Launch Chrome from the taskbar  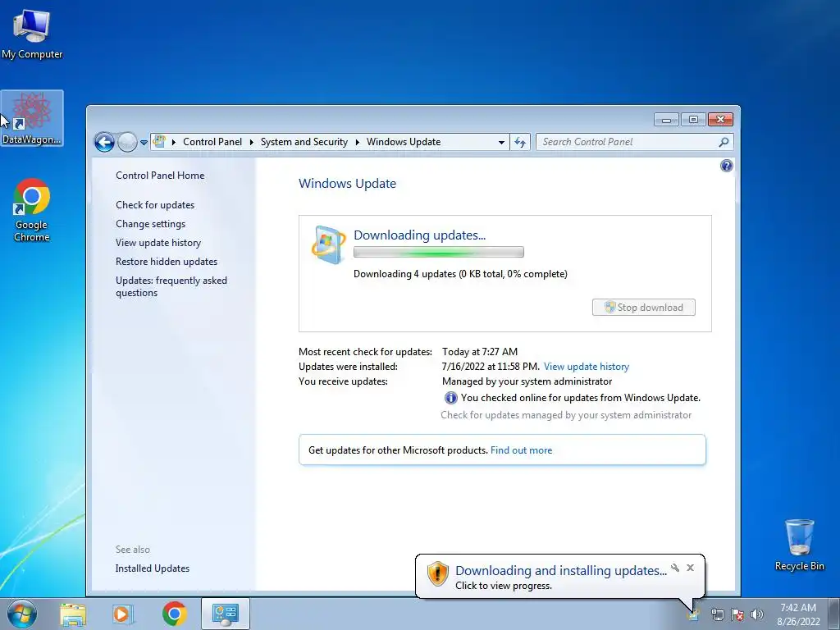tap(174, 614)
